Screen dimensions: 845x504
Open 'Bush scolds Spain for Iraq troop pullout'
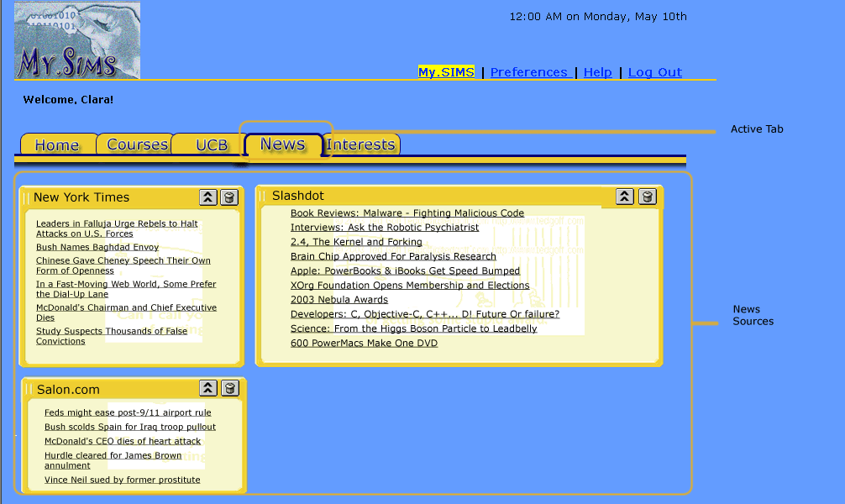[x=130, y=427]
